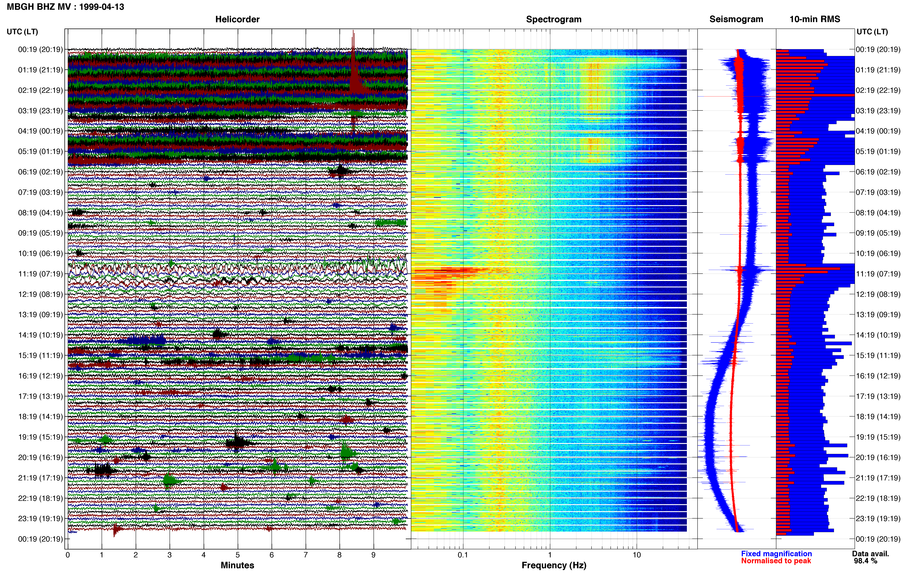Click the left time label 23:19 (19:19)

[40, 519]
